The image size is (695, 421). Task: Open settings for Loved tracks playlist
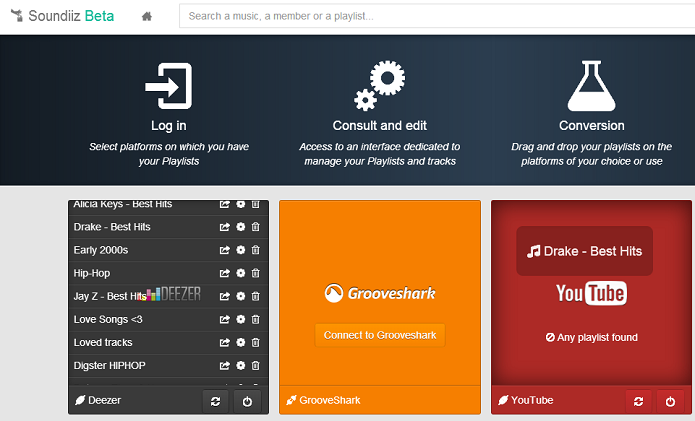pyautogui.click(x=241, y=342)
